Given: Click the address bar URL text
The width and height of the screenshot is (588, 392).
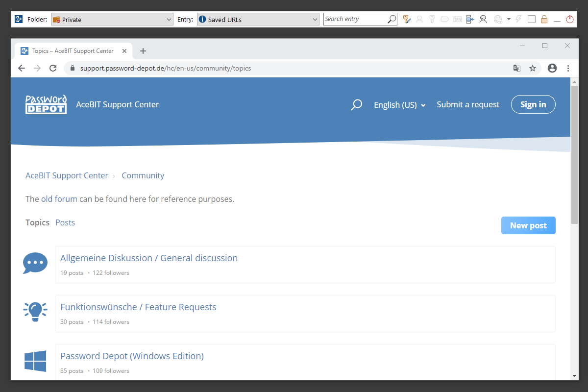Looking at the screenshot, I should 166,68.
